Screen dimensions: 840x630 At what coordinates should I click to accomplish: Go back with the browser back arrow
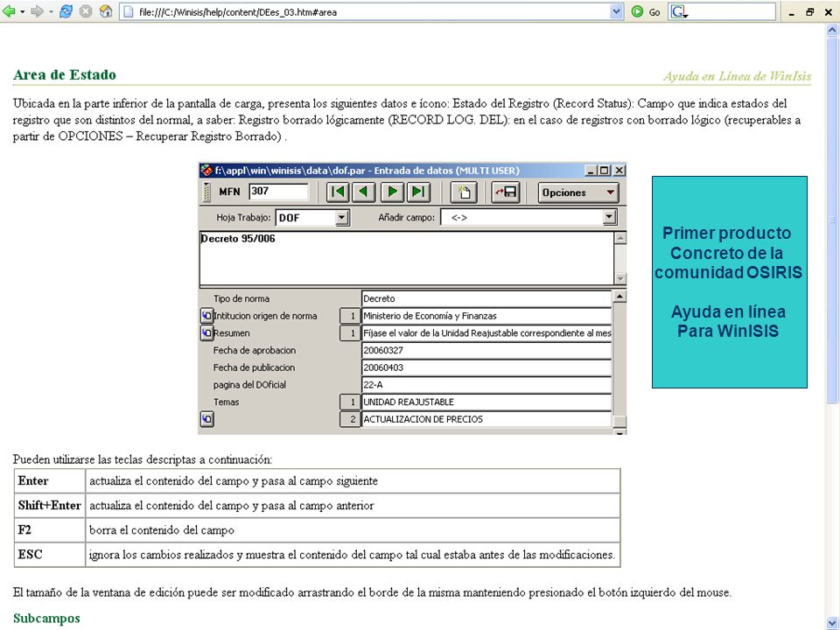click(9, 11)
